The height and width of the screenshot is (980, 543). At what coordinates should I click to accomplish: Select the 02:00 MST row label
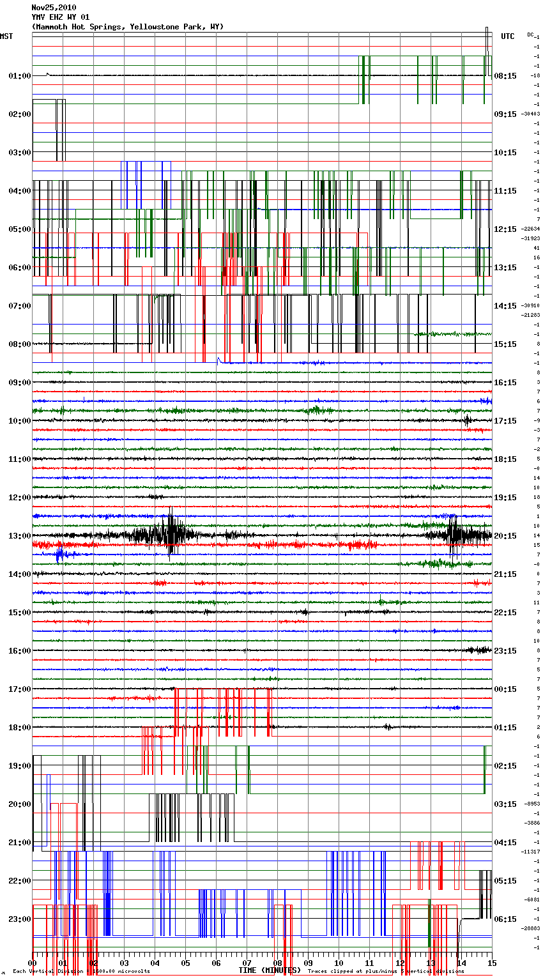(x=20, y=114)
